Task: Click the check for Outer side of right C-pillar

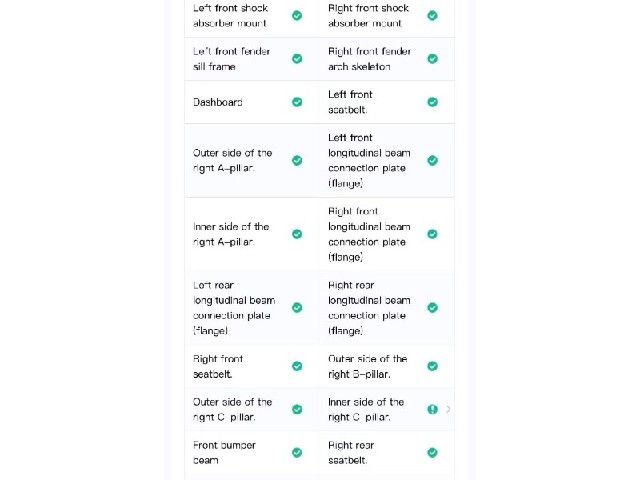Action: pos(297,409)
